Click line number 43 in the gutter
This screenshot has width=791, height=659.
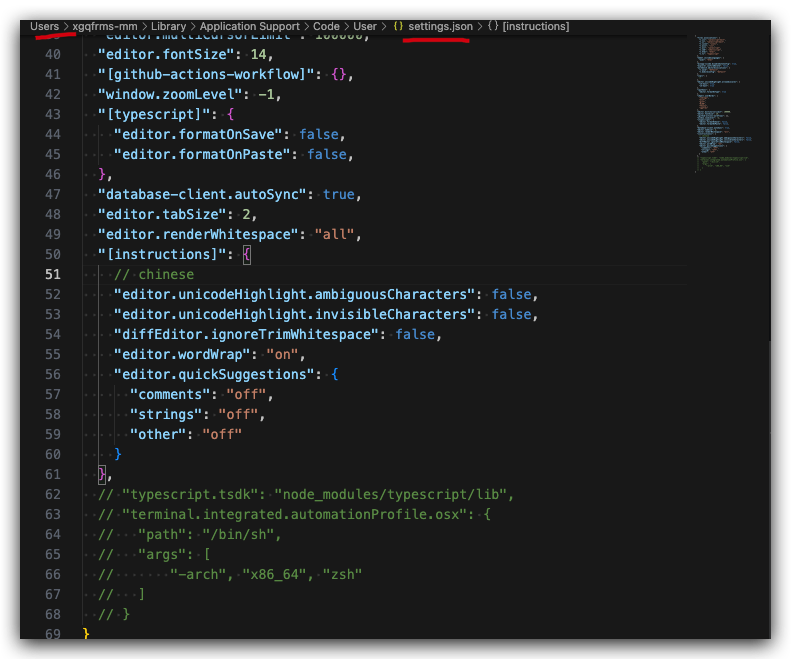click(52, 115)
